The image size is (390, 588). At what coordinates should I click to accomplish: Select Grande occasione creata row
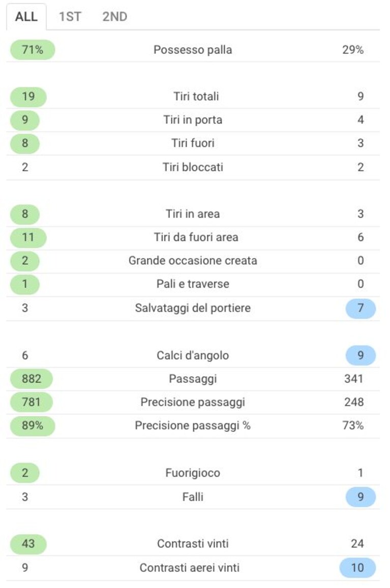coord(193,261)
